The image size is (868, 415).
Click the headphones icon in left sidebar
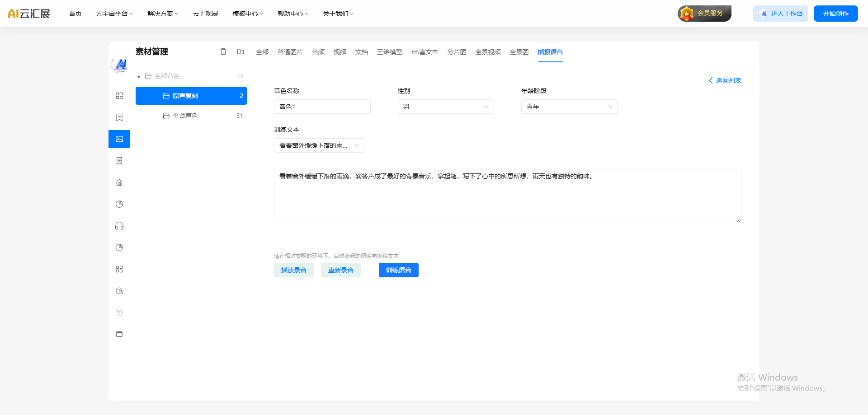[119, 226]
